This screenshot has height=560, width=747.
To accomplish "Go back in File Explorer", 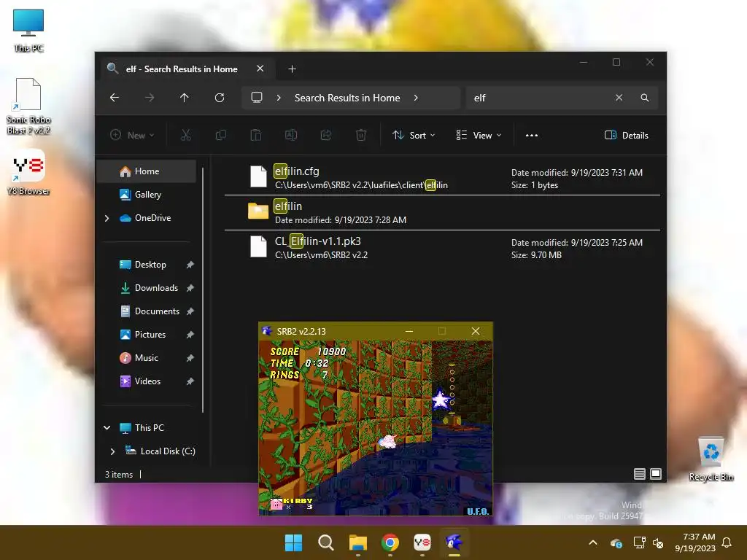I will tap(115, 98).
